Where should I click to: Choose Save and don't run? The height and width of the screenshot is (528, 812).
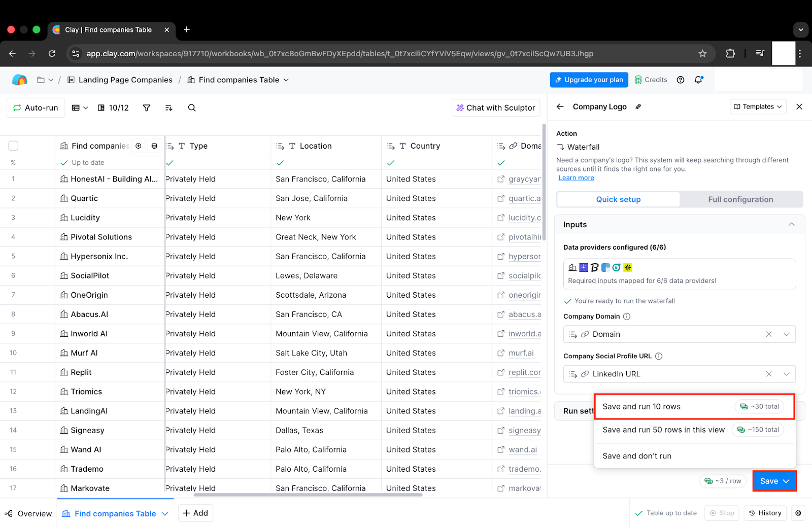694,456
